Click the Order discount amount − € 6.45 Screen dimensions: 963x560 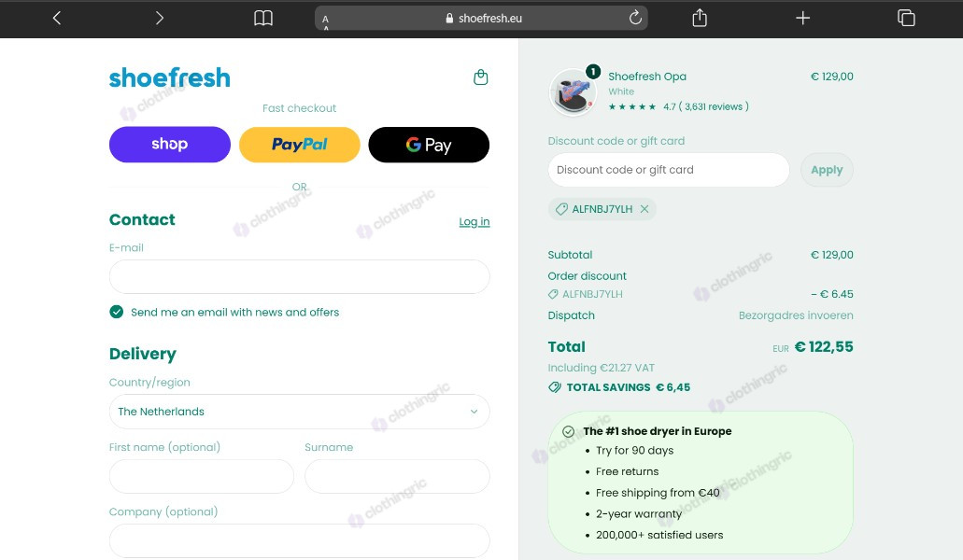(x=832, y=294)
